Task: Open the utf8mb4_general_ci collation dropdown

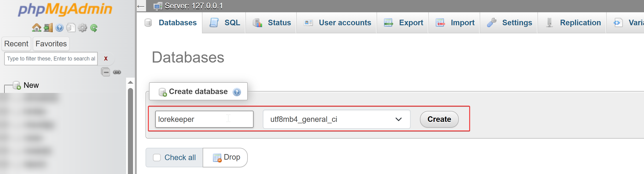Action: pos(336,119)
